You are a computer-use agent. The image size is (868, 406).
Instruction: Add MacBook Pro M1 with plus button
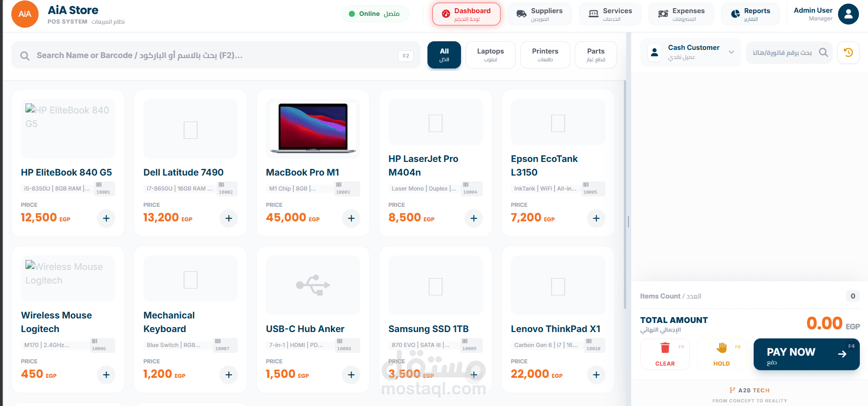point(351,218)
